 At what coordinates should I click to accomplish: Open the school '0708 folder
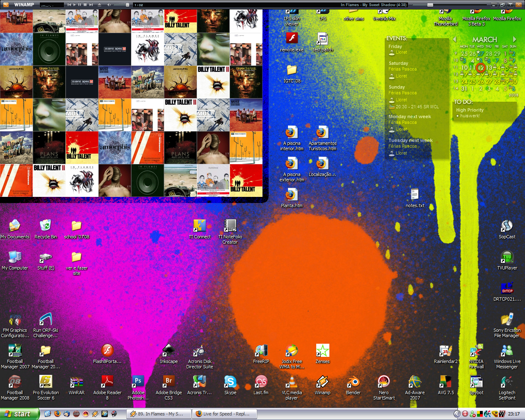[76, 229]
